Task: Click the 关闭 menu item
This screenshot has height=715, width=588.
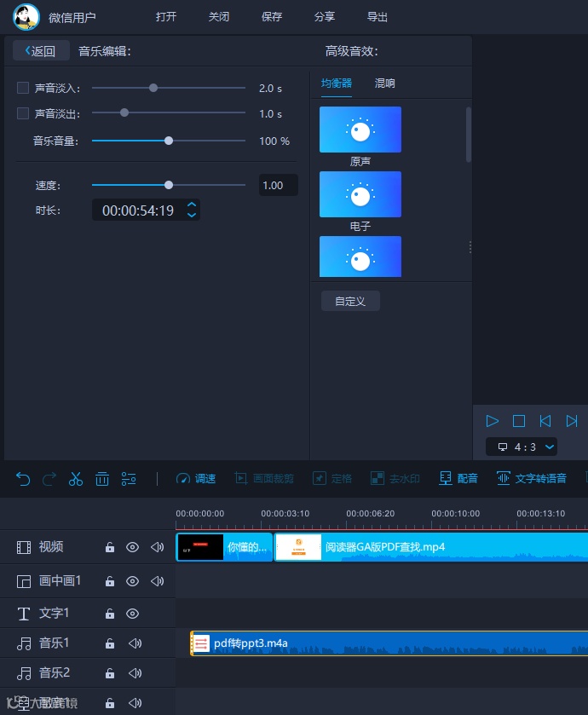Action: tap(219, 17)
